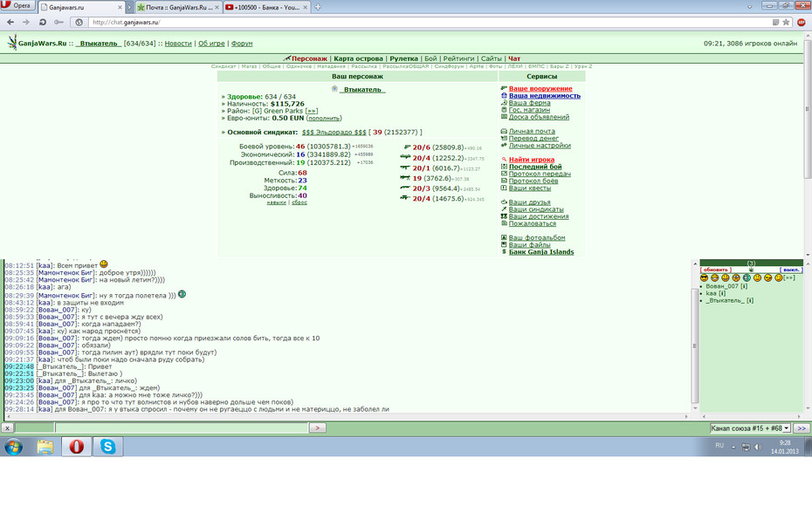Switch to +100500 - Банка YouTube tab

tap(266, 7)
